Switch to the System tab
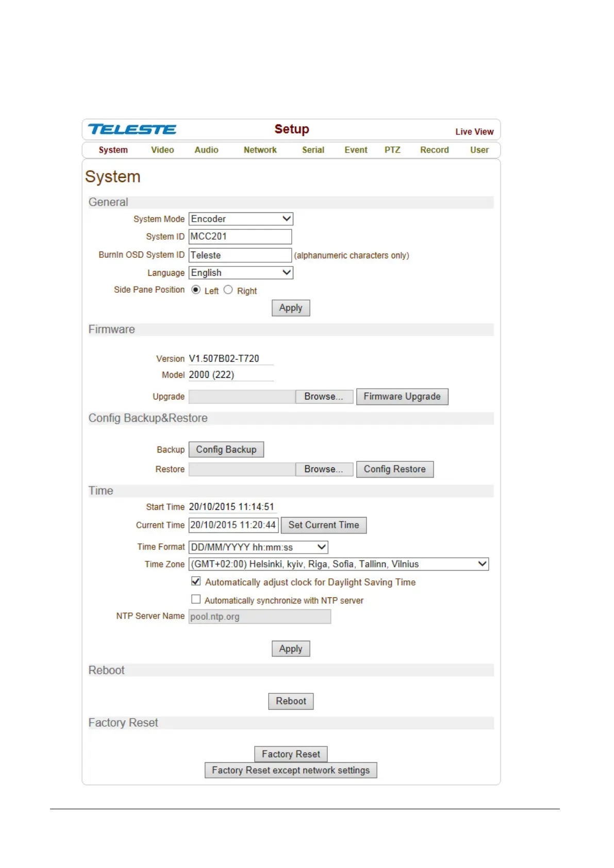Screen dimensions: 614x868 [113, 150]
